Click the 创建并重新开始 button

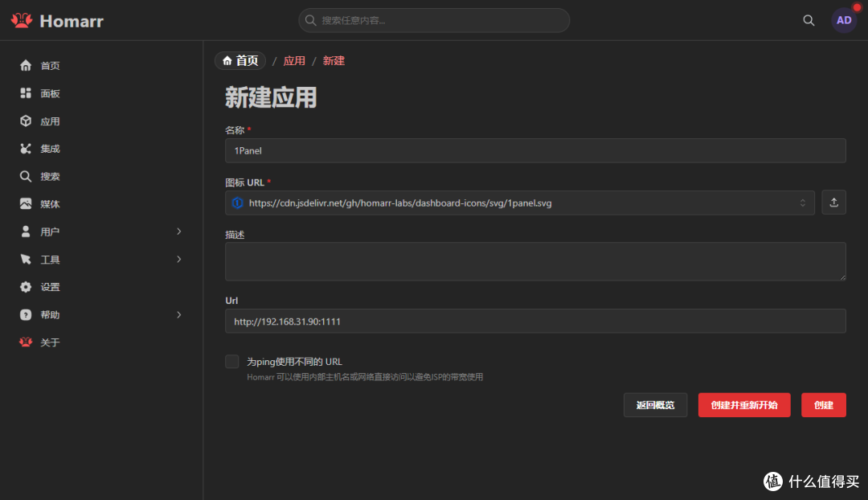pos(744,405)
